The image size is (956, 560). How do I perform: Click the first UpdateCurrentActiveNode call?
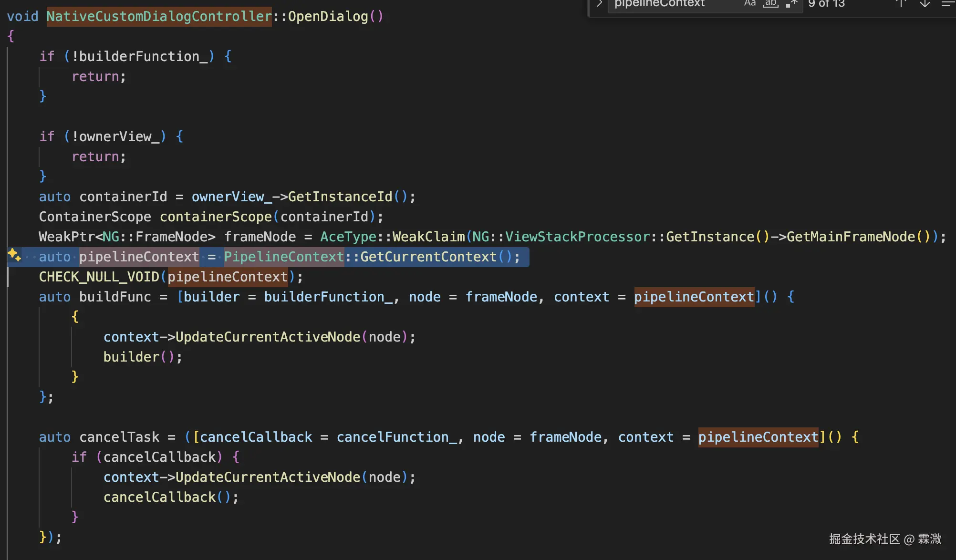[x=268, y=337]
